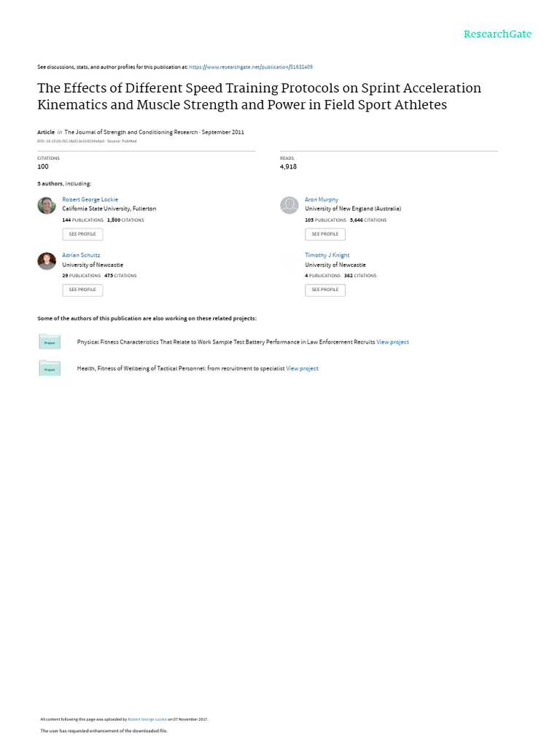Click the article title heading
The height and width of the screenshot is (747, 560).
pyautogui.click(x=259, y=96)
